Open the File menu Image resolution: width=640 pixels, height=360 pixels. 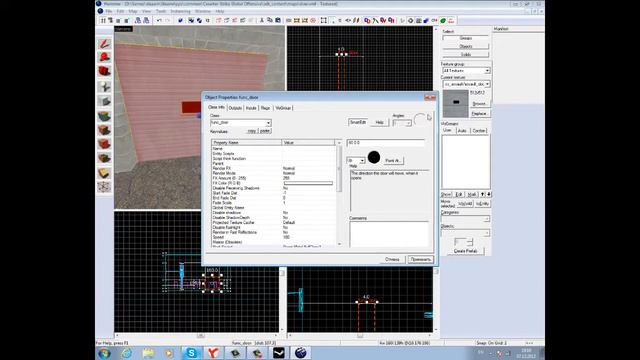tap(109, 11)
